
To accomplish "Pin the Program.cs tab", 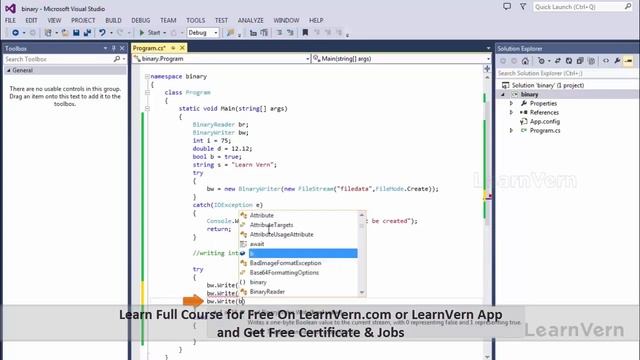I will tap(173, 48).
